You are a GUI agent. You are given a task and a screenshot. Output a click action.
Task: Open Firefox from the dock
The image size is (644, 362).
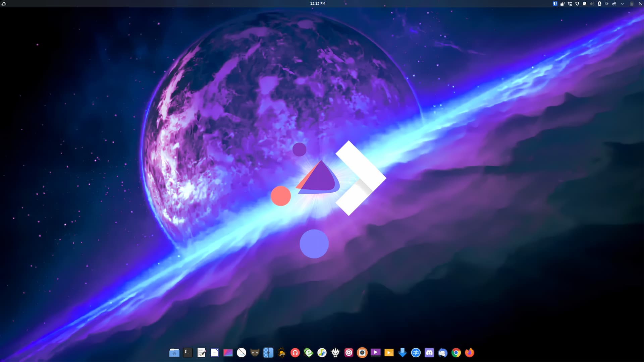pos(470,353)
